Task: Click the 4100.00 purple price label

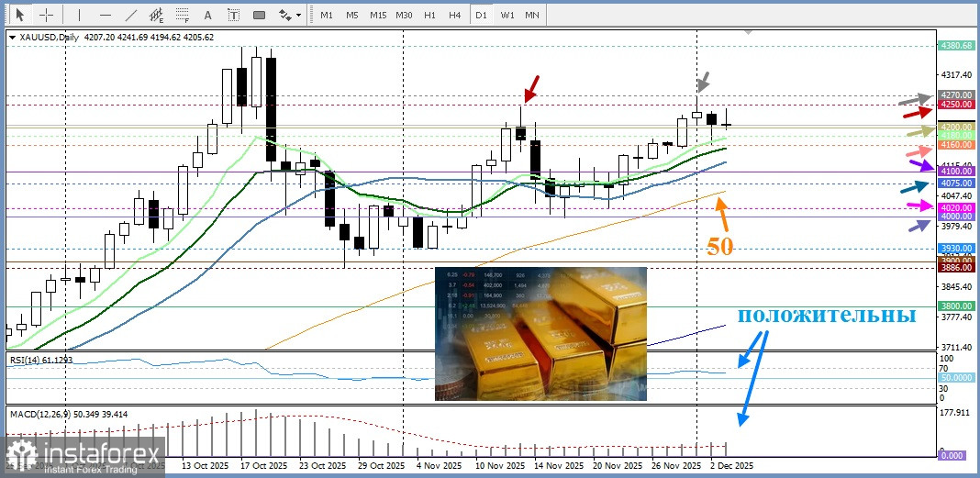Action: (x=955, y=172)
